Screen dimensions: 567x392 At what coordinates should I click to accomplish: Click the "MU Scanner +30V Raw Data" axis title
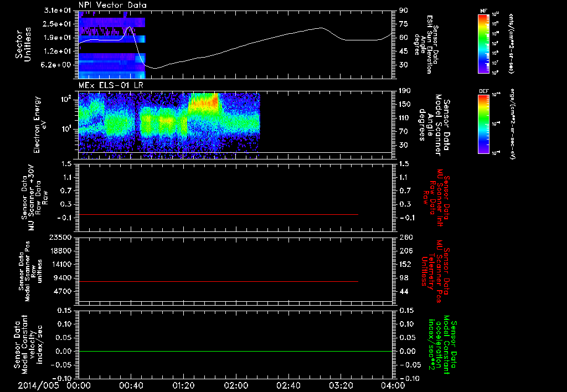point(34,198)
